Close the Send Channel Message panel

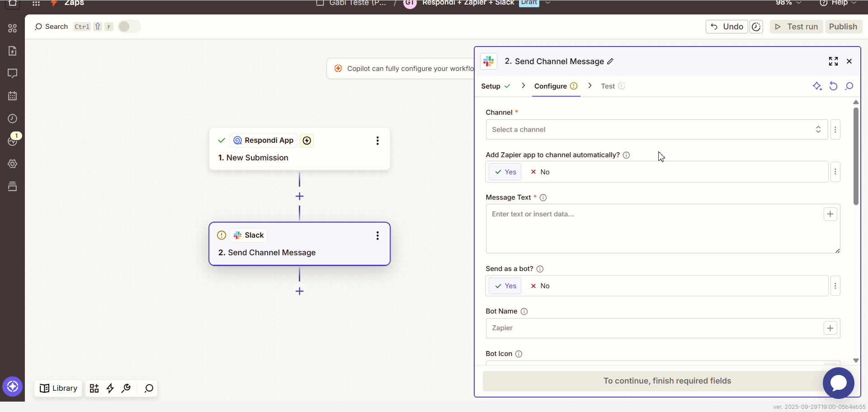click(x=849, y=61)
